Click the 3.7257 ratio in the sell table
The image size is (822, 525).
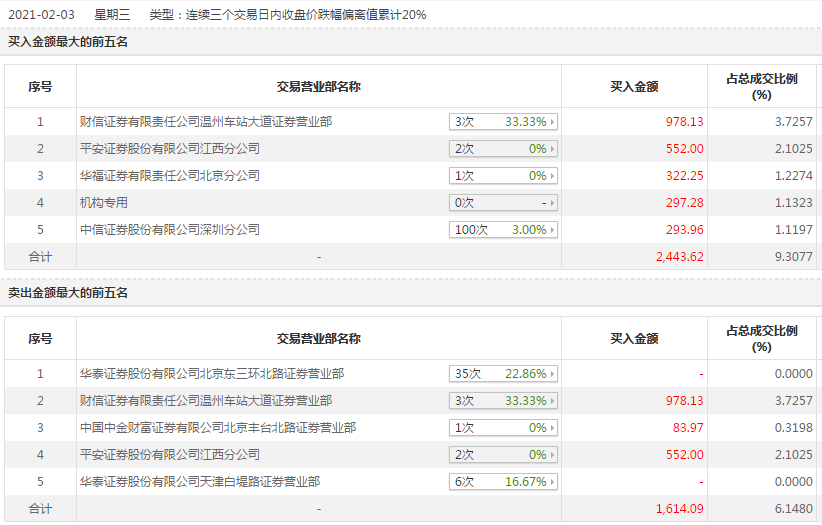(794, 401)
